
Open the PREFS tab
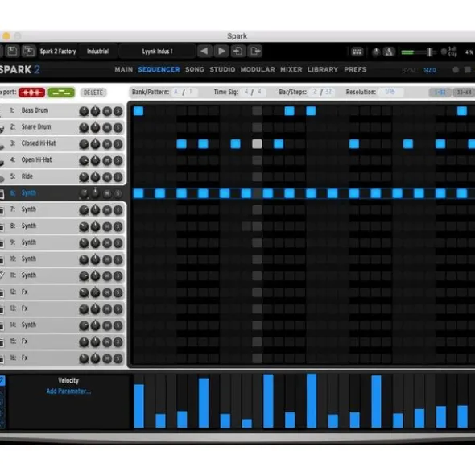coord(355,70)
